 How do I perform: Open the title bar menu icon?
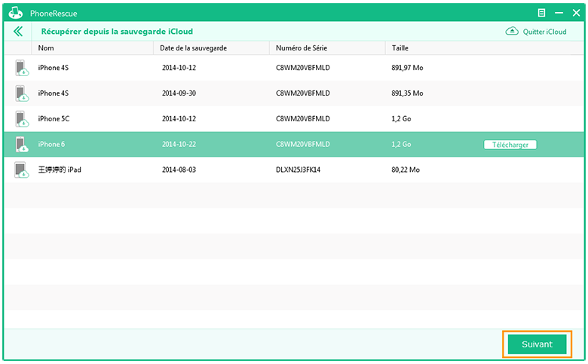coord(541,13)
